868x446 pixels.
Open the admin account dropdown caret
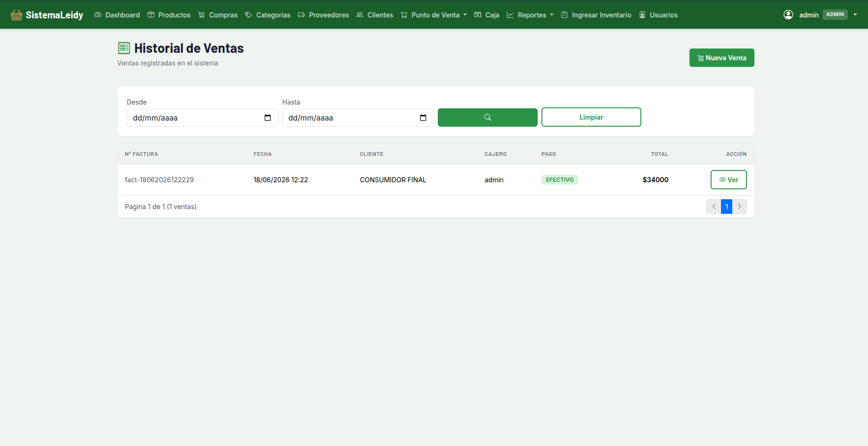855,15
